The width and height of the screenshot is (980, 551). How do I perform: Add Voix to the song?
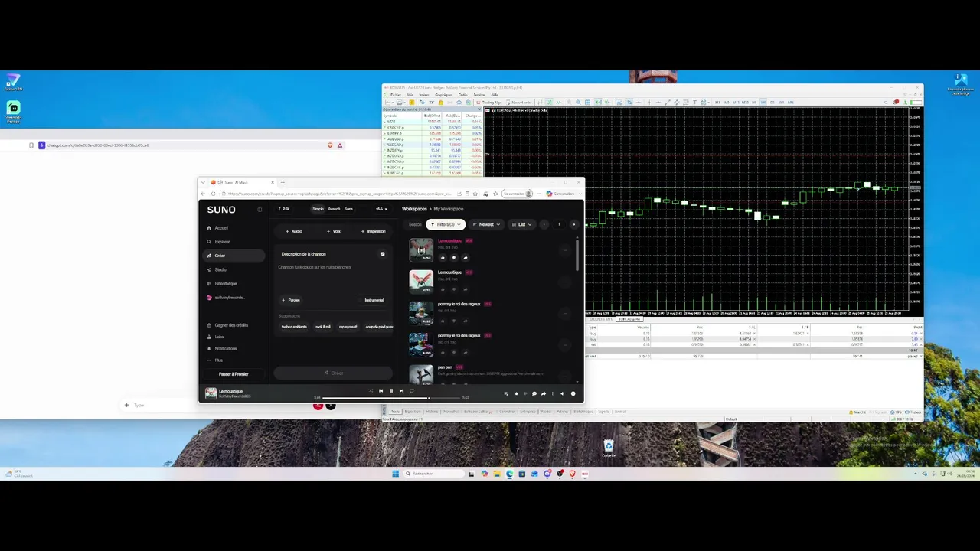[334, 231]
